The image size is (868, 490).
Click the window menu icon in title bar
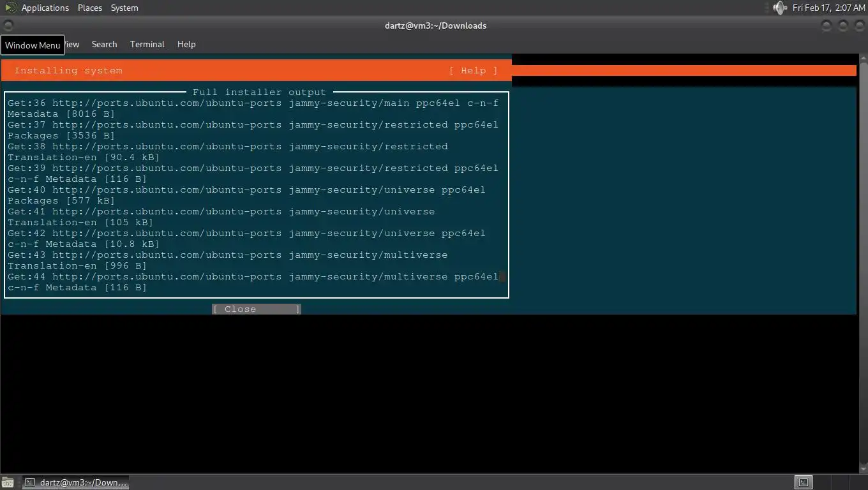point(8,26)
